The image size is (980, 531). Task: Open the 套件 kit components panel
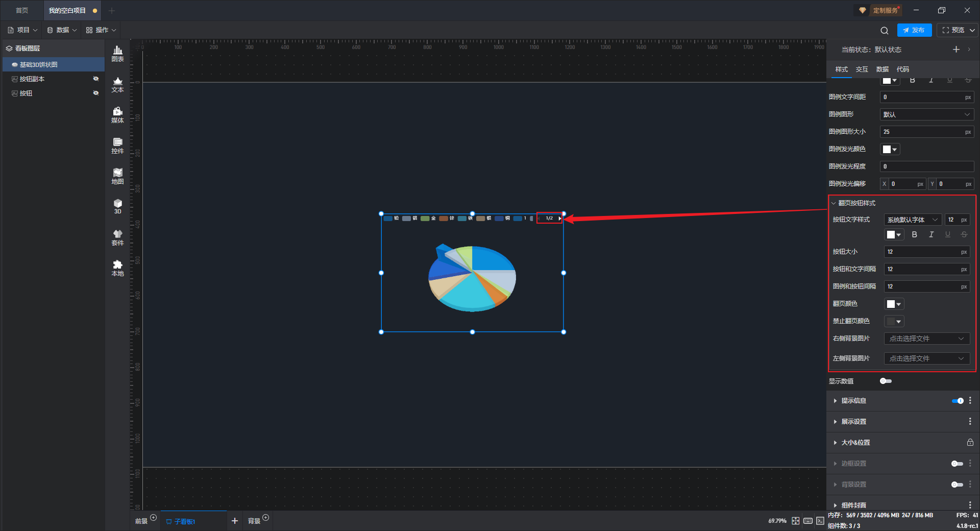pos(117,237)
